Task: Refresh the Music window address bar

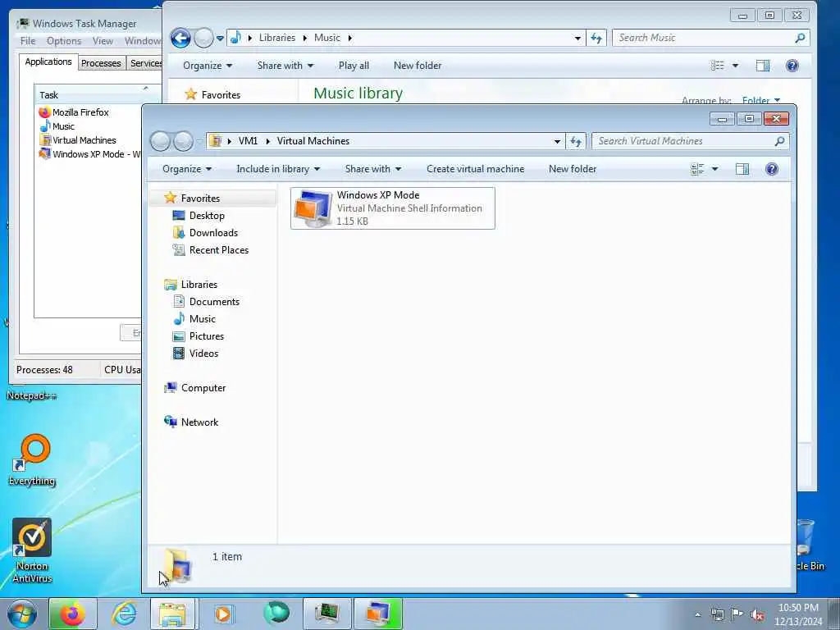Action: (x=596, y=38)
